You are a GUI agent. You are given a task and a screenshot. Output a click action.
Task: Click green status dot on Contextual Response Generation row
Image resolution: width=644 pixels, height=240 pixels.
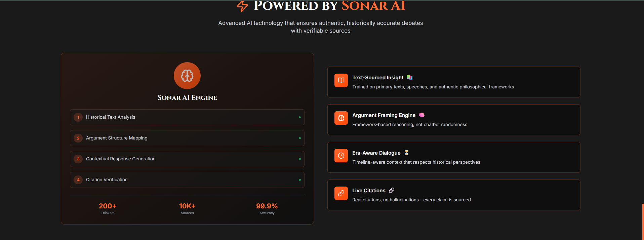(300, 159)
